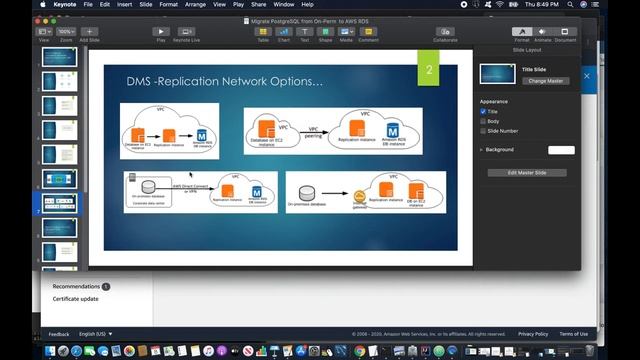This screenshot has width=640, height=360.
Task: Add a Text box from the toolbar
Action: tap(304, 32)
